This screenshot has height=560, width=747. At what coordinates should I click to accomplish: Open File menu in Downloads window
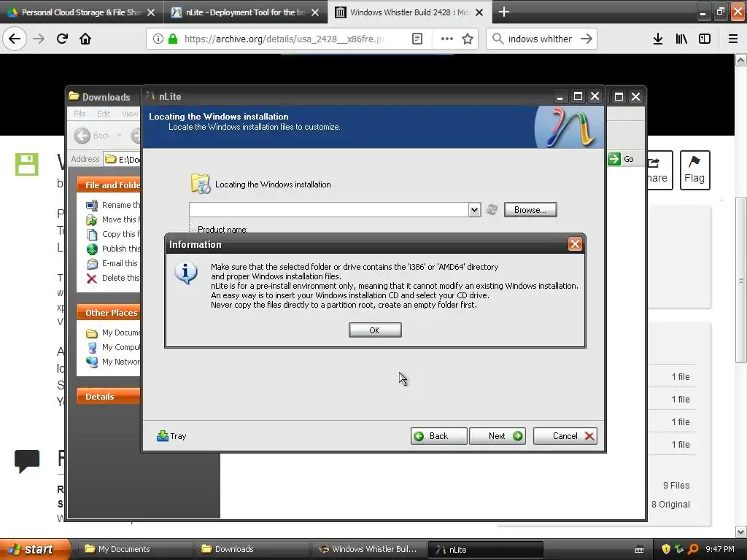pos(80,113)
